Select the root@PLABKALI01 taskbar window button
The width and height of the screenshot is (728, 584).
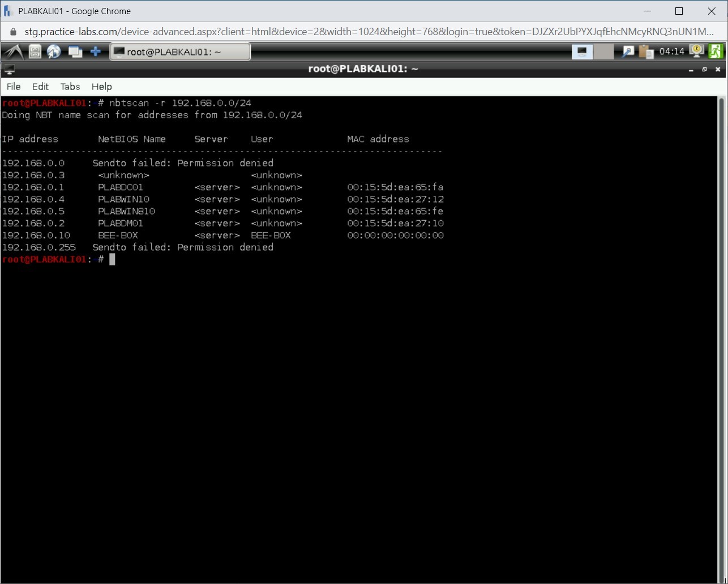(180, 52)
